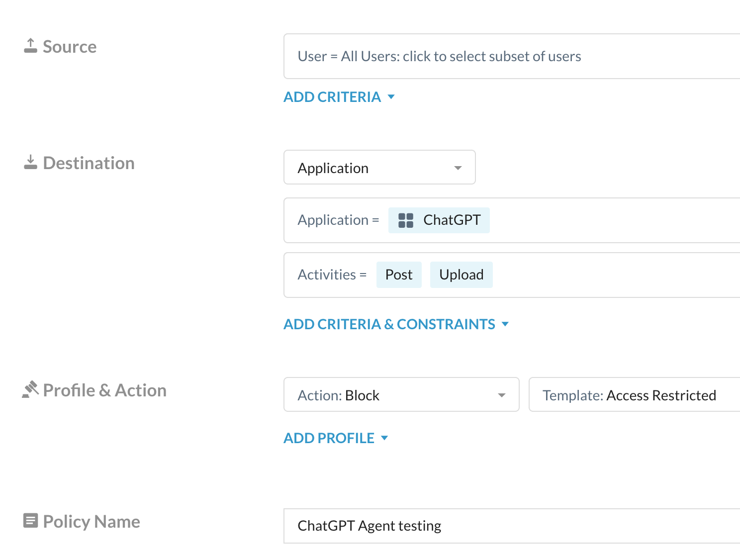This screenshot has width=740, height=560.
Task: Click the caret arrow beside ADD CRITERIA
Action: [x=391, y=97]
